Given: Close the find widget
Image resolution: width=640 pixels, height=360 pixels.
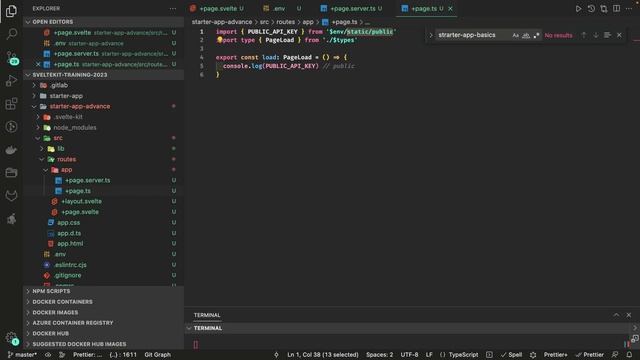Looking at the screenshot, I should pyautogui.click(x=619, y=35).
